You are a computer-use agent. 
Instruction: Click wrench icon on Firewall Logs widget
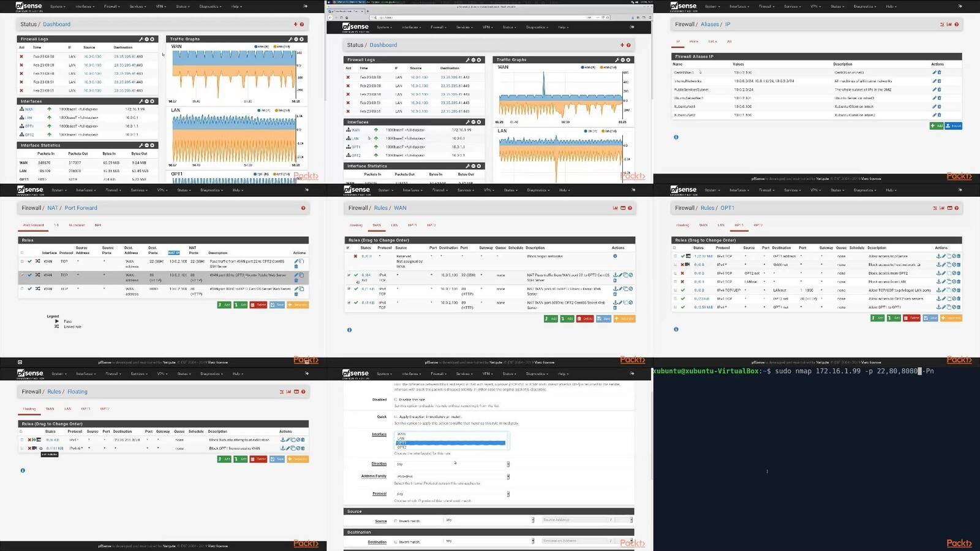[141, 39]
